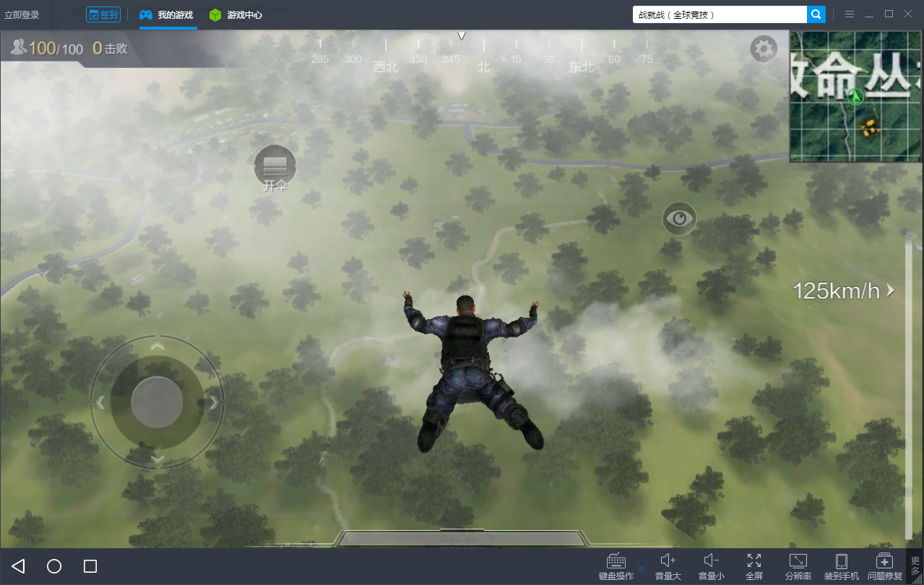Image resolution: width=924 pixels, height=585 pixels.
Task: Open 键盘操作 keyboard mapping
Action: [x=616, y=567]
